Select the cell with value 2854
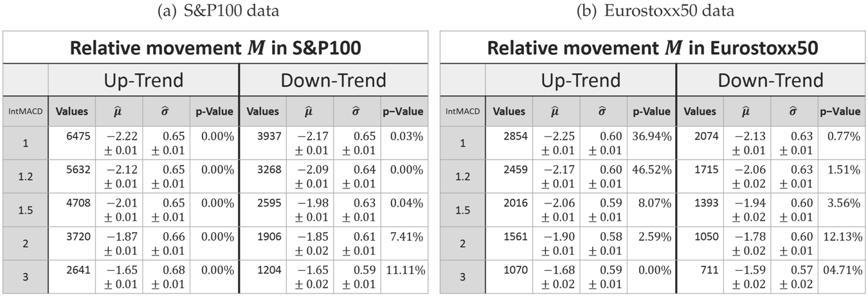868x296 pixels. [x=509, y=143]
